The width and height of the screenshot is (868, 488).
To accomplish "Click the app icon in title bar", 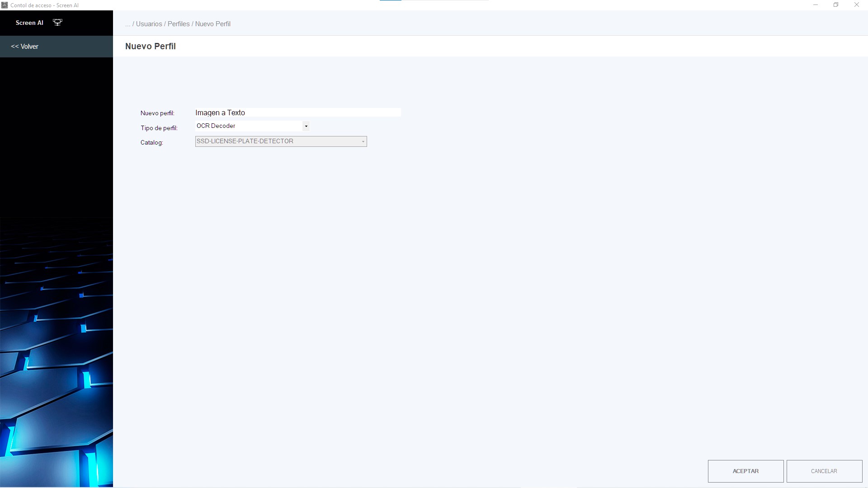I will coord(5,5).
